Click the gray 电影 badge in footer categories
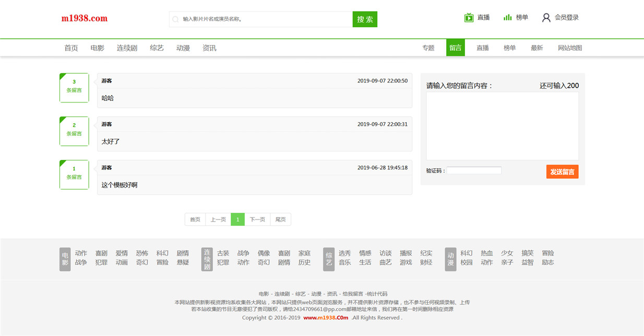The width and height of the screenshot is (644, 336). tap(65, 259)
